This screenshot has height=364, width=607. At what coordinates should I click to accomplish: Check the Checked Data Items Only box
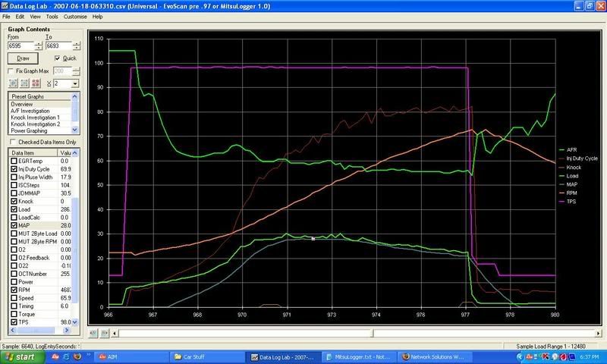pos(12,142)
